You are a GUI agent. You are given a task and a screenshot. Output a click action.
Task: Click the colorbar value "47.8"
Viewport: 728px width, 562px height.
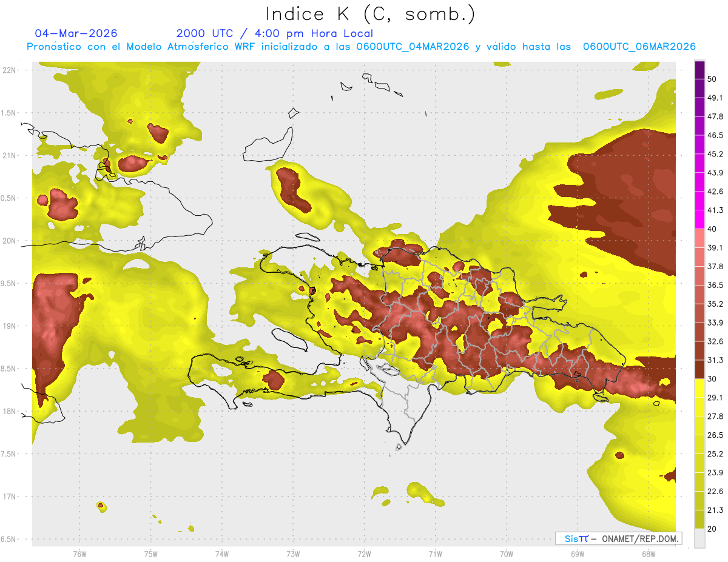click(715, 116)
